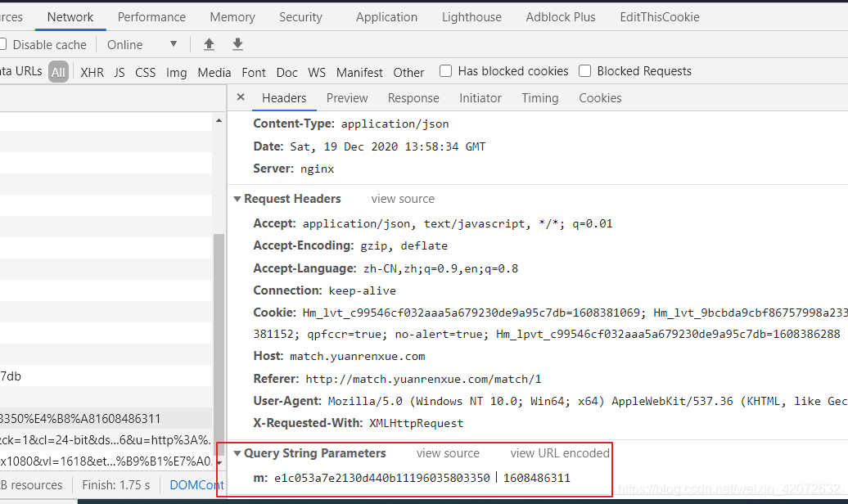Select the Headers detail tab

(x=284, y=98)
